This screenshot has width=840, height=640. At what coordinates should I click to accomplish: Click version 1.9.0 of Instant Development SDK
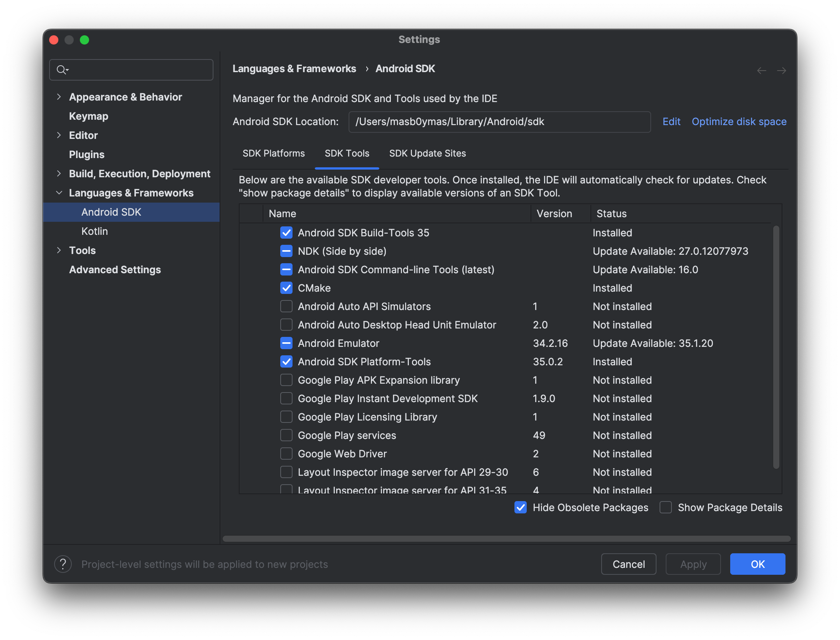tap(544, 399)
